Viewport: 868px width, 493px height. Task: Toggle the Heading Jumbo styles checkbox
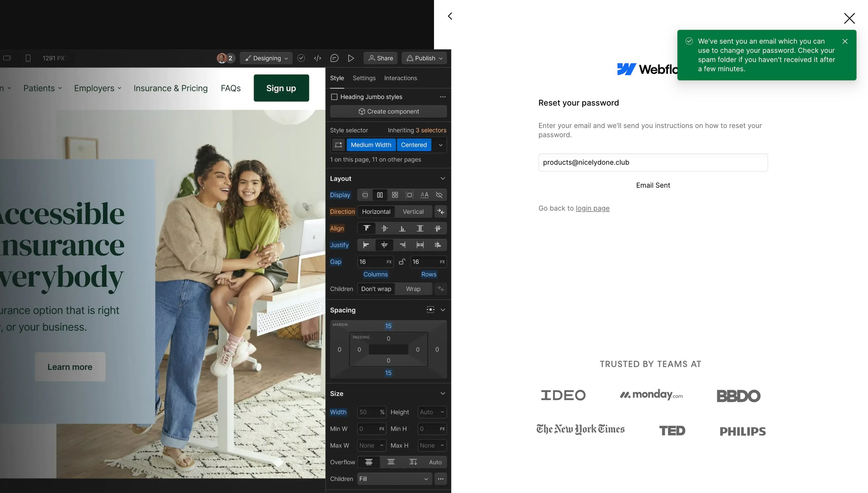tap(334, 97)
